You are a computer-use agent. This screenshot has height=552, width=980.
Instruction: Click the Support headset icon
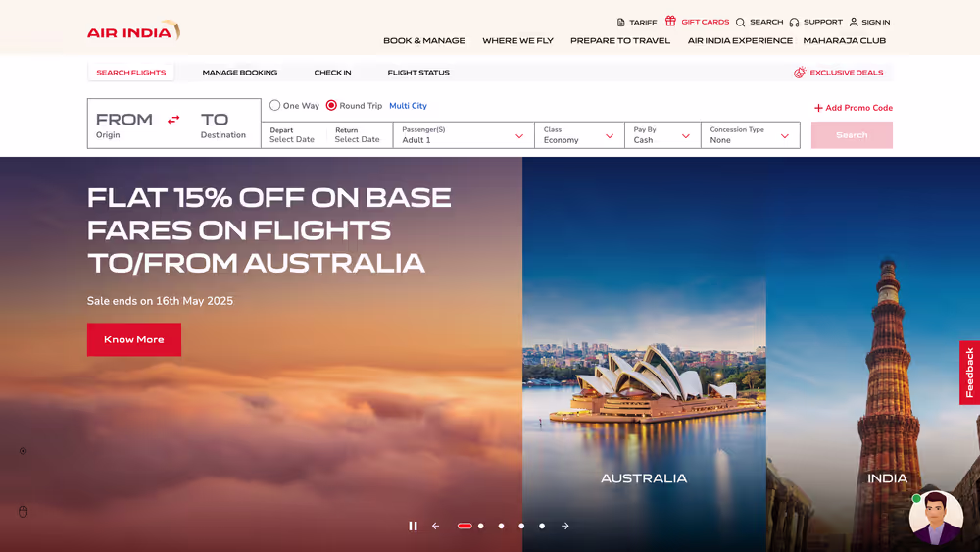click(x=794, y=22)
